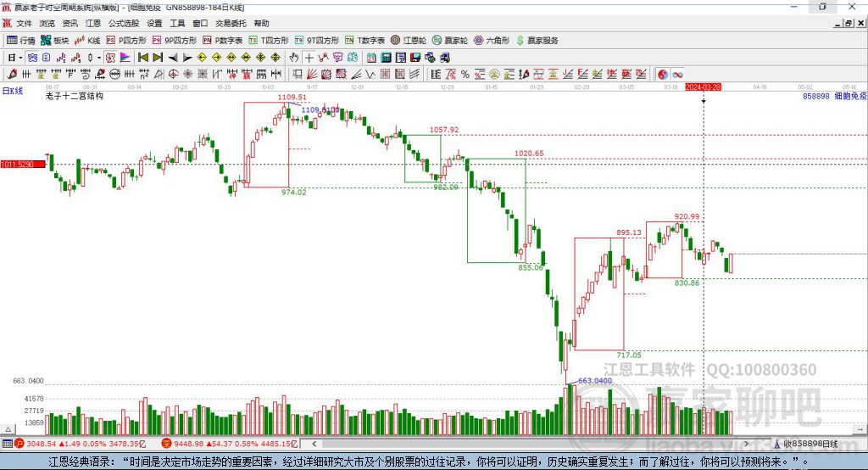Click the 663.0400 low price label
Viewport: 868px width, 470px height.
click(x=595, y=380)
